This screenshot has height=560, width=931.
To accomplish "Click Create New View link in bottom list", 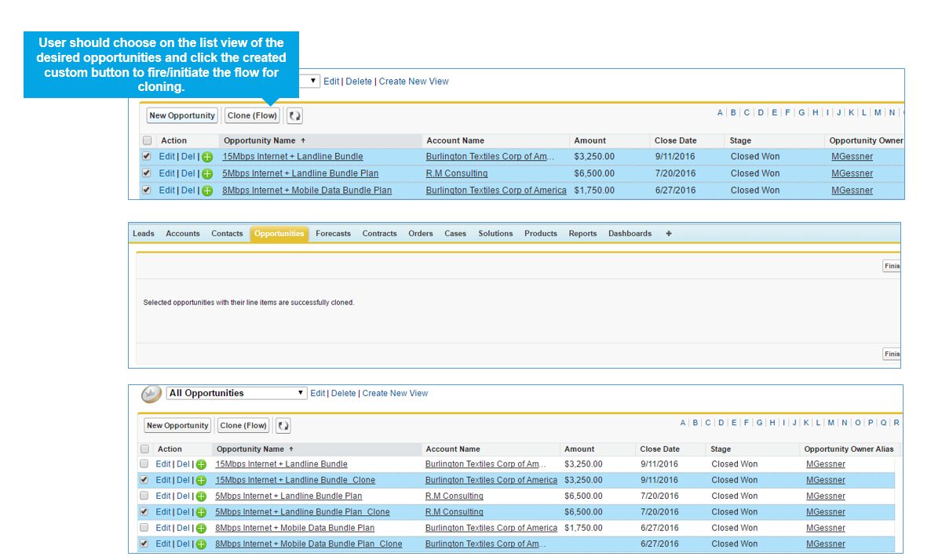I will [x=395, y=394].
